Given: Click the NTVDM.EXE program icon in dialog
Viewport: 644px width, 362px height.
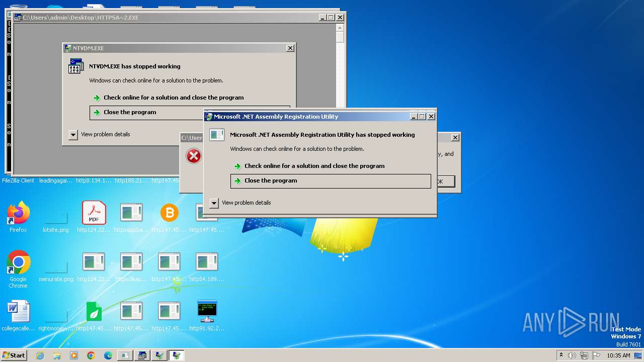Looking at the screenshot, I should 76,66.
